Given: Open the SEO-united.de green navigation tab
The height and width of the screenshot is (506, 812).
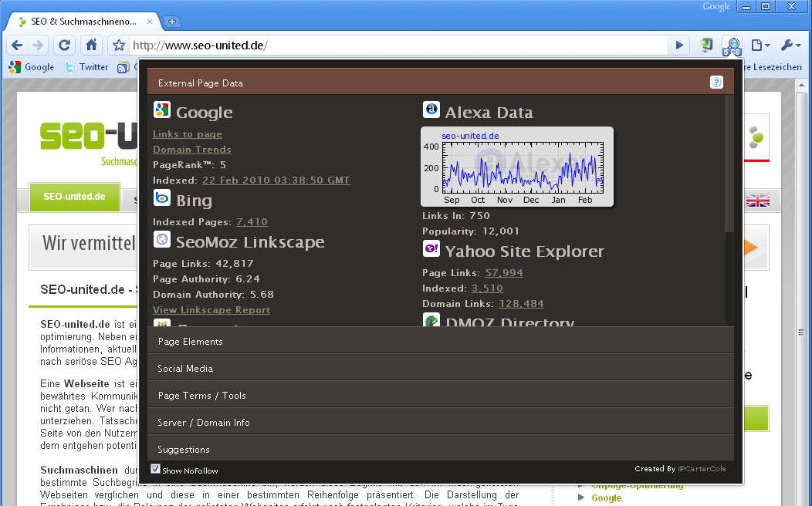Looking at the screenshot, I should tap(75, 197).
